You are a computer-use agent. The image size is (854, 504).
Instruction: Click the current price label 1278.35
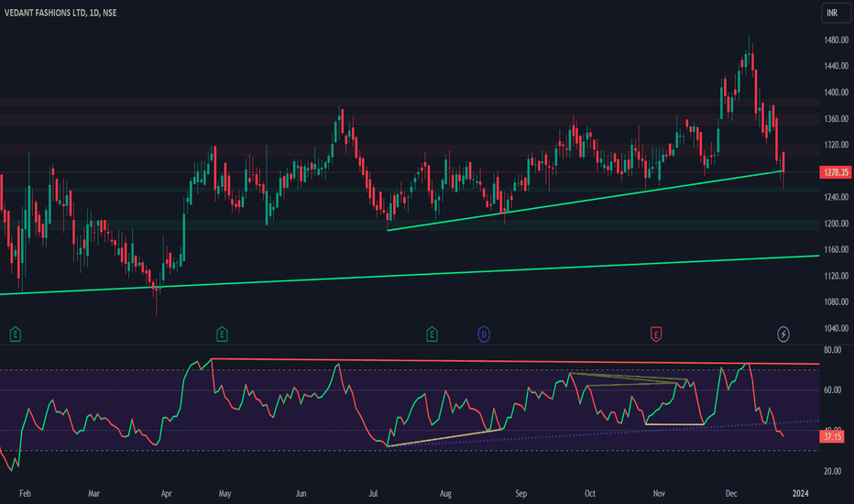click(x=836, y=172)
